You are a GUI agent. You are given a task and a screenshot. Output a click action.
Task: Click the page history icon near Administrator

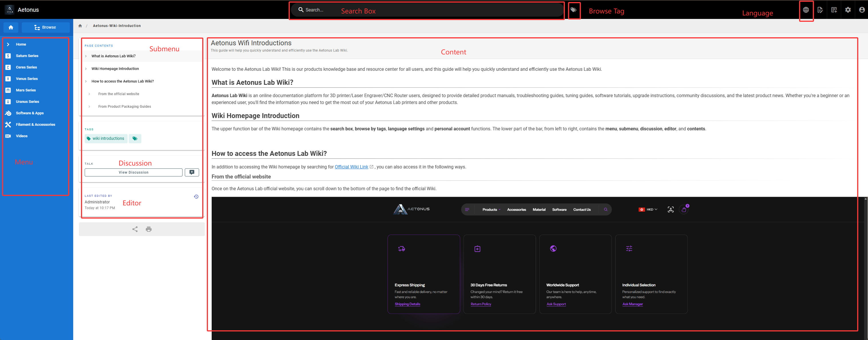196,197
